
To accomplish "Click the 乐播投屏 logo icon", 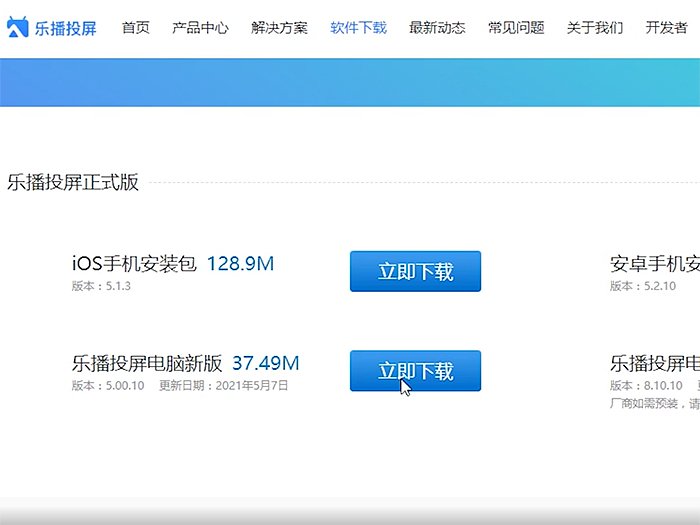I will pyautogui.click(x=18, y=27).
